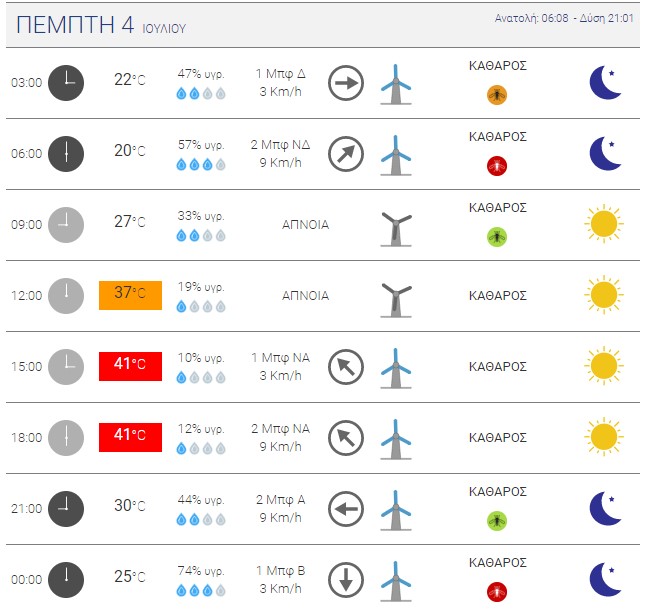Screen dimensions: 650x615
Task: Click the orange 37°C temperature badge
Action: [x=130, y=295]
